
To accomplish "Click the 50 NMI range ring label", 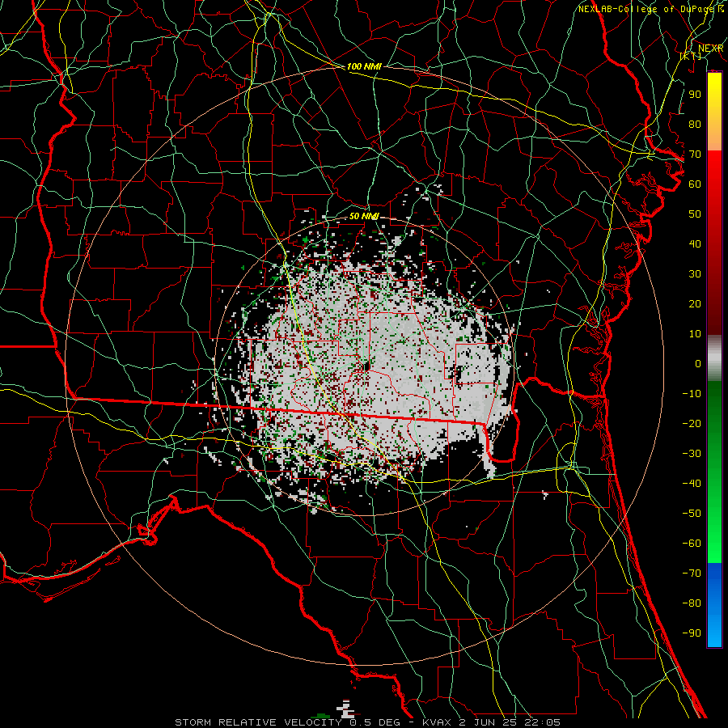I will coord(364,216).
